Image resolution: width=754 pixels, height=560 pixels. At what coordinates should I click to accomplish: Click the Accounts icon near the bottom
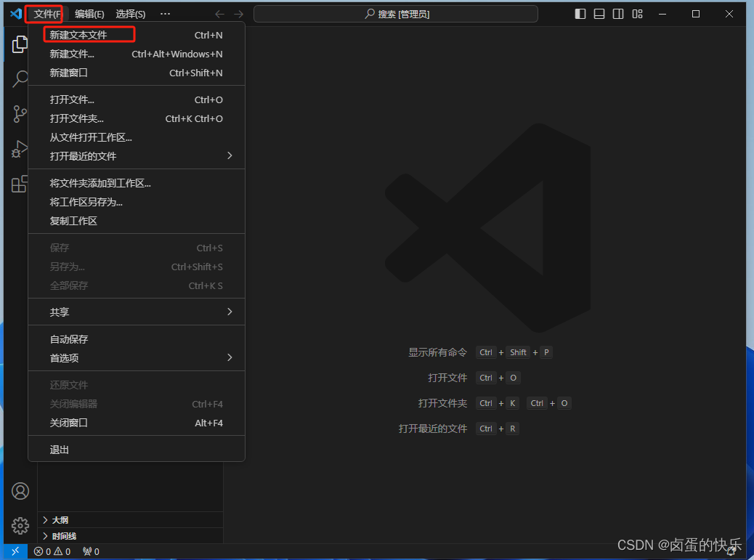(20, 491)
